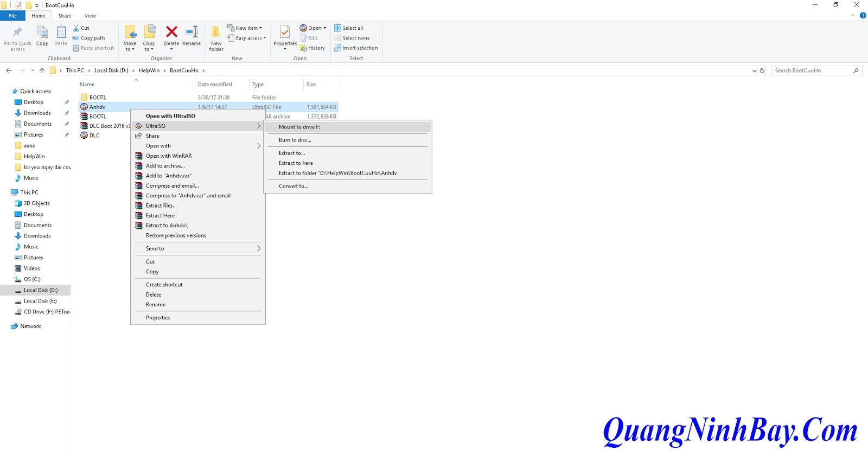Screen dimensions: 868x456
Task: Go up one folder level arrow
Action: 42,70
